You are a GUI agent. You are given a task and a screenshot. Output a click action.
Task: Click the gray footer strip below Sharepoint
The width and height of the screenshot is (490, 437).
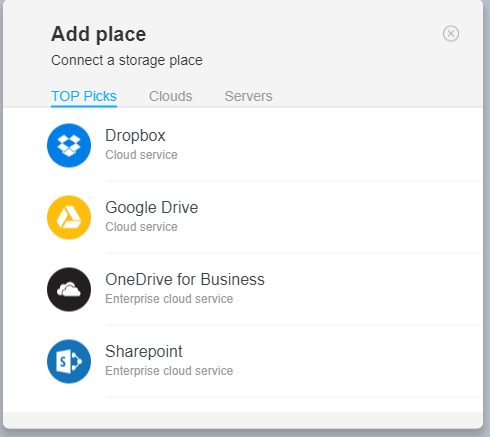(x=243, y=420)
